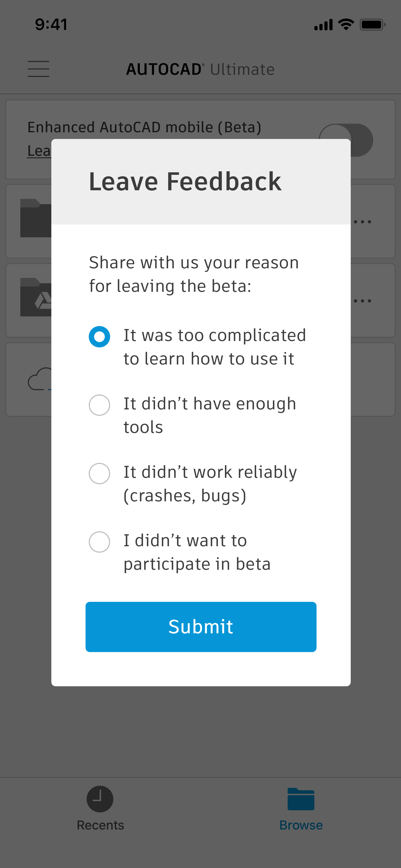Tap the AUTOCAD Ultimate title

pos(200,69)
